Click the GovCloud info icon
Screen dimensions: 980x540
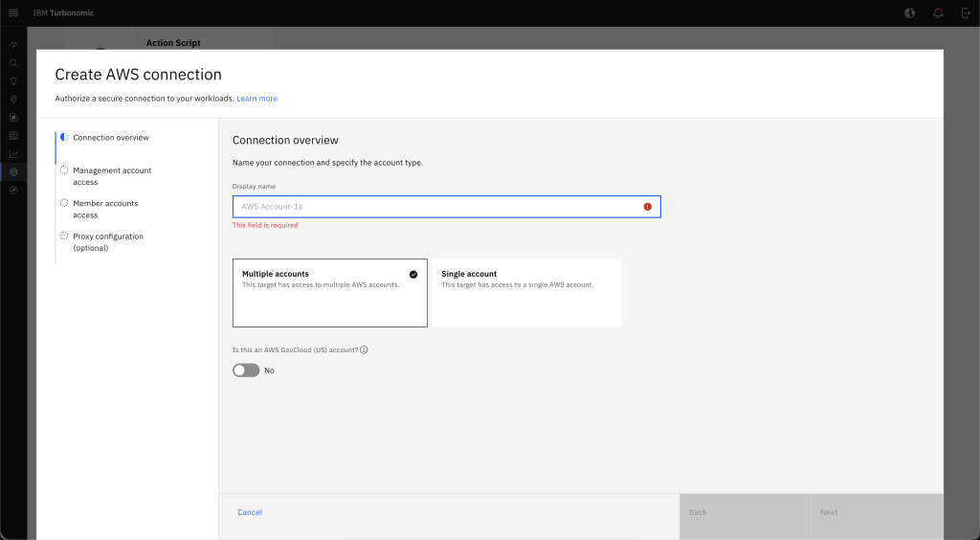pos(364,350)
